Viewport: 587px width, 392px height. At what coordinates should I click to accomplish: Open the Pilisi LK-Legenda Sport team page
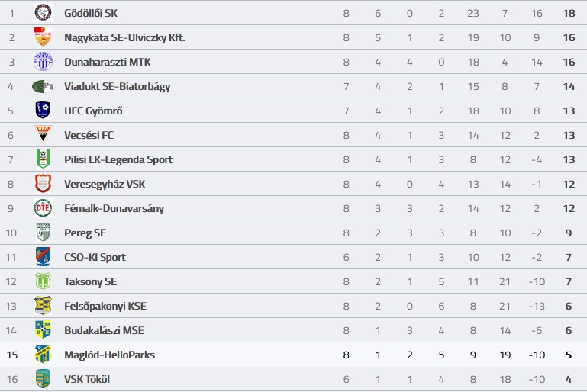(118, 159)
